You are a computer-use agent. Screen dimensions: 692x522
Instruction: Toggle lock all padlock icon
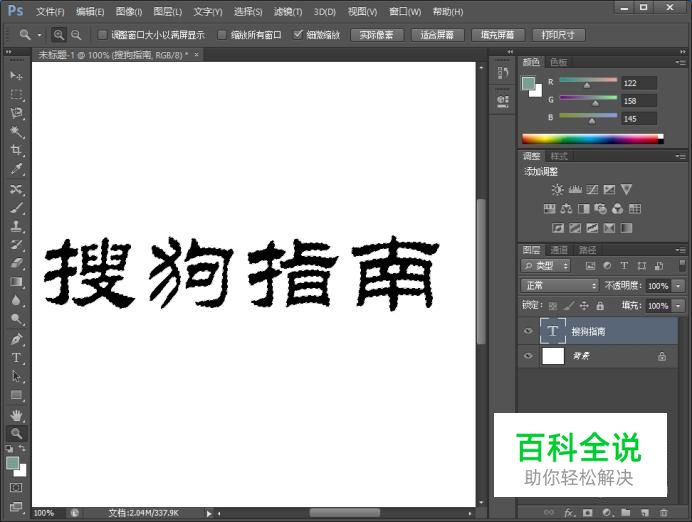pyautogui.click(x=600, y=306)
